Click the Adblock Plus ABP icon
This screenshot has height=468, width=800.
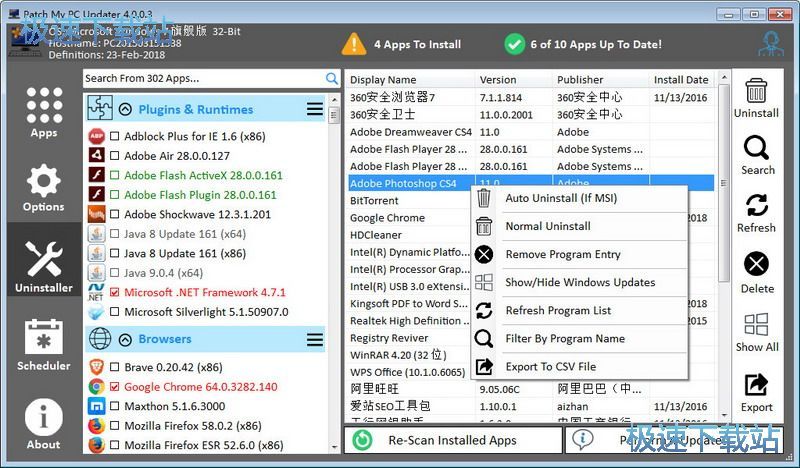pos(96,136)
